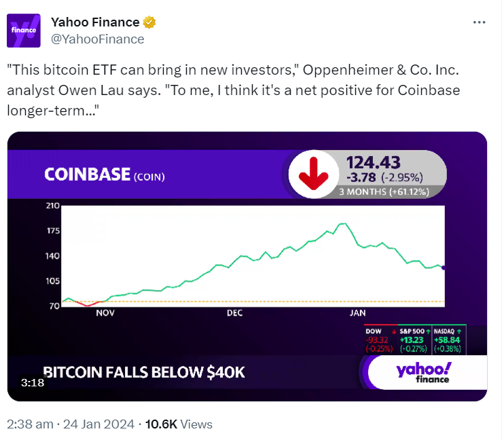Click the BITCOIN FALLS BELOW $40K headline
Viewport: 504px width, 440px height.
tap(144, 372)
